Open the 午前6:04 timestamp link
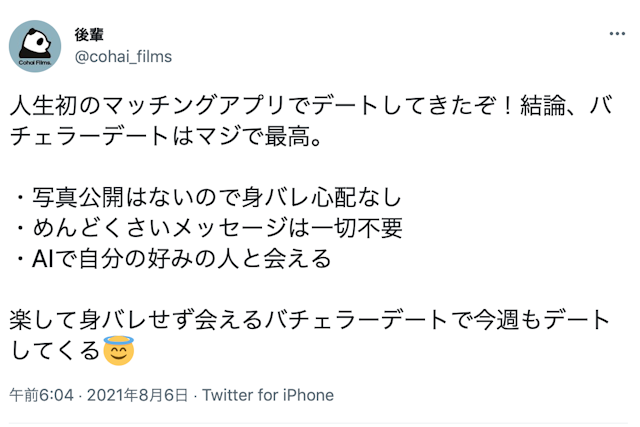The height and width of the screenshot is (427, 640). pyautogui.click(x=41, y=395)
